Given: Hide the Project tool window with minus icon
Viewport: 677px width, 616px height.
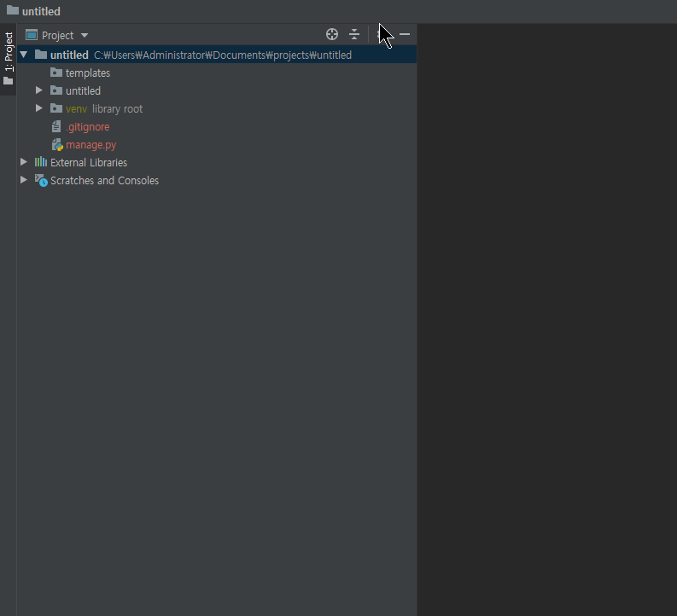Looking at the screenshot, I should click(x=405, y=34).
